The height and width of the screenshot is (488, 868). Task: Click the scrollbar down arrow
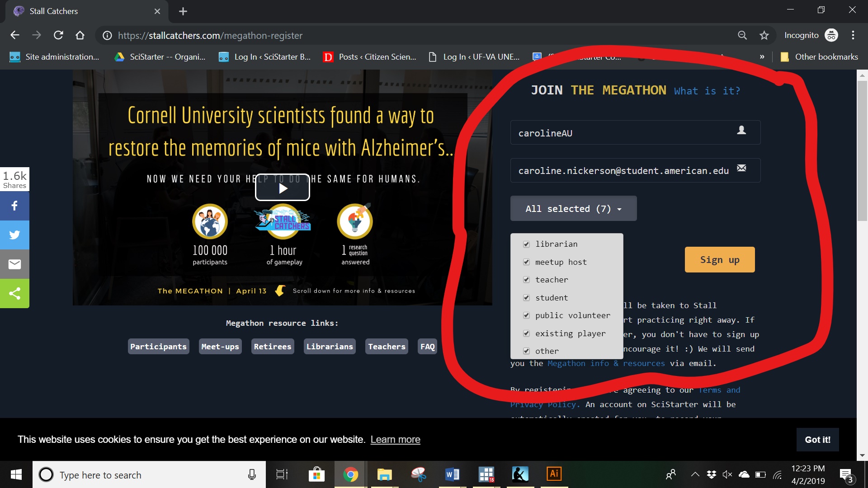click(862, 455)
